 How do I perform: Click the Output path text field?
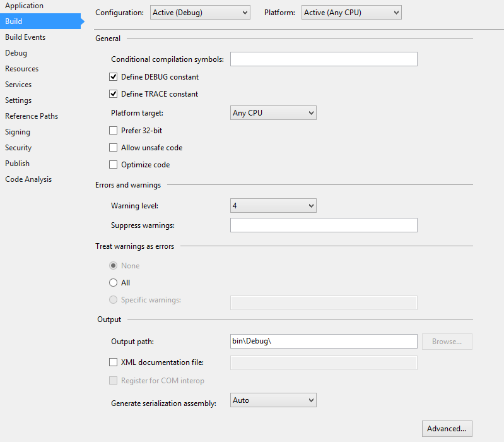click(x=324, y=342)
